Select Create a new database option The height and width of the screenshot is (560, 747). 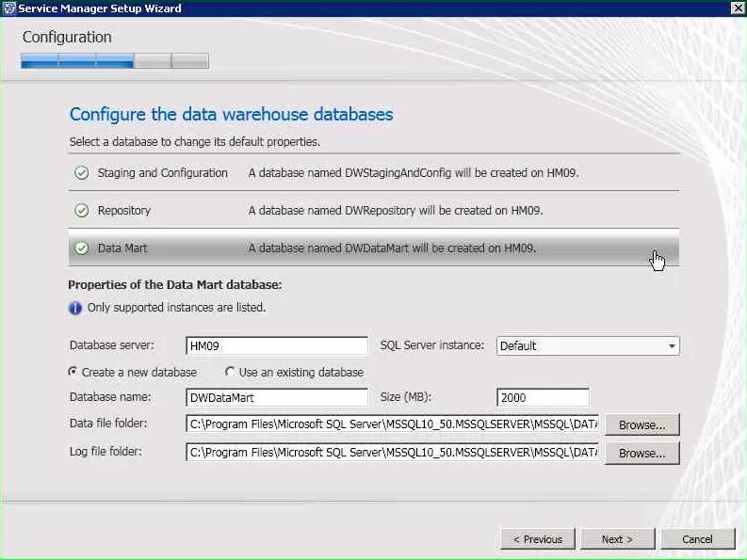(x=73, y=372)
